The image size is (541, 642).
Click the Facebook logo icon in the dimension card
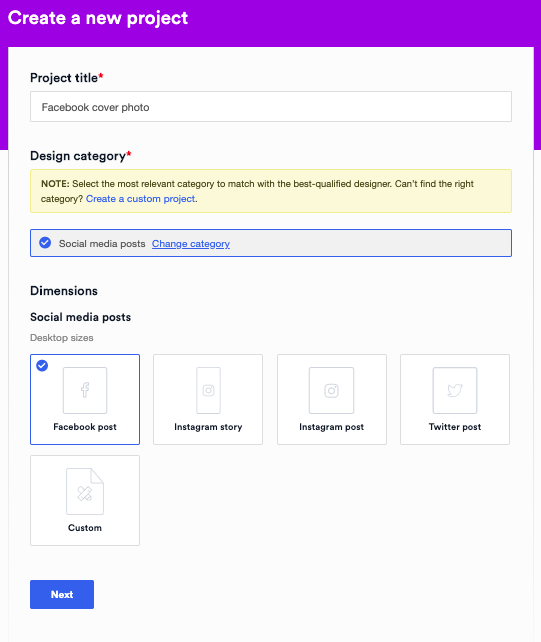coord(85,390)
